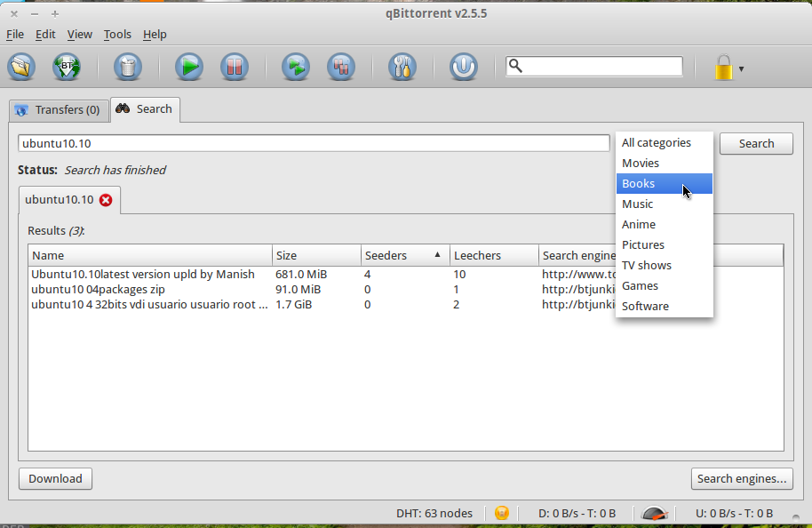This screenshot has height=528, width=812.
Task: Select the Search tab
Action: pyautogui.click(x=145, y=109)
